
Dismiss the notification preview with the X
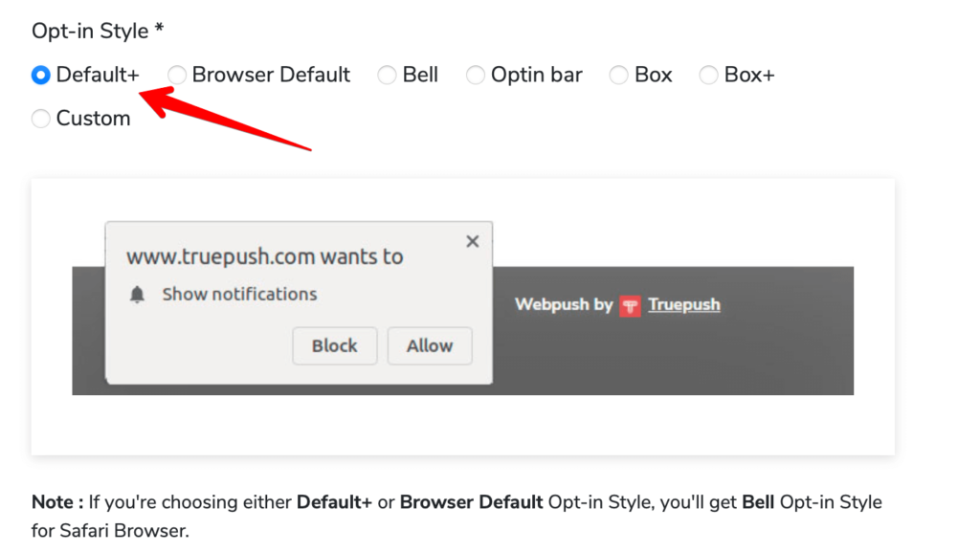472,241
